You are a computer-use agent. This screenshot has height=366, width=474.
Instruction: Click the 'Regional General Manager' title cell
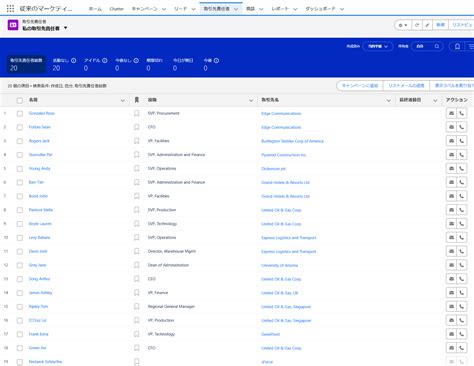pos(171,306)
